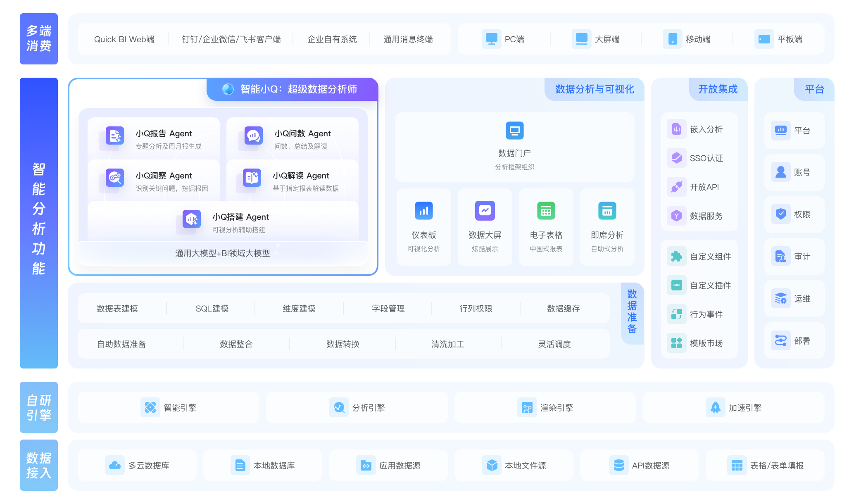Click the 智能引擎 icon

150,407
